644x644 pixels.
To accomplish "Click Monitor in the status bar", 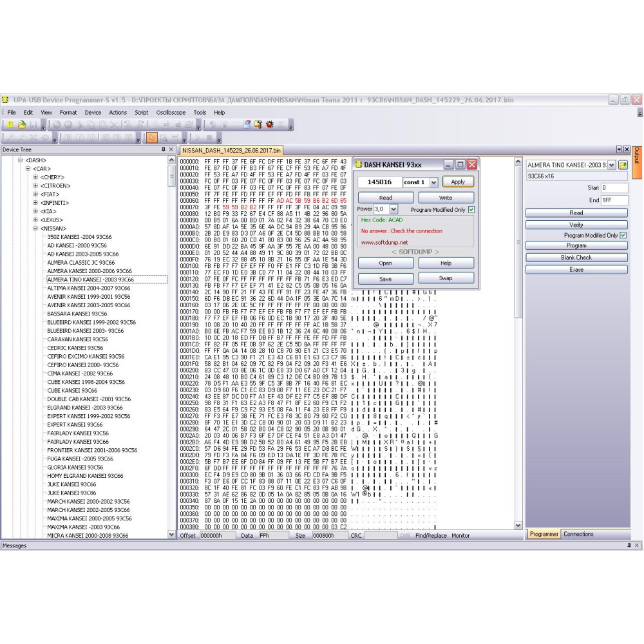I will pyautogui.click(x=460, y=536).
